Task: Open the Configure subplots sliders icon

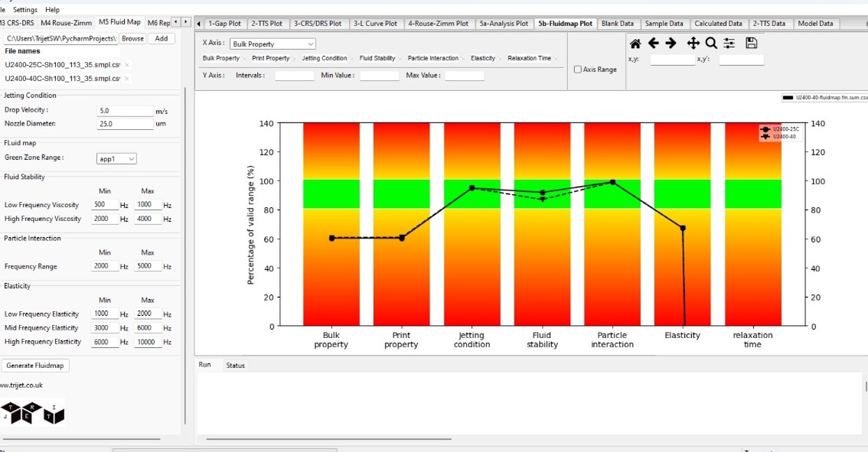Action: click(x=729, y=44)
